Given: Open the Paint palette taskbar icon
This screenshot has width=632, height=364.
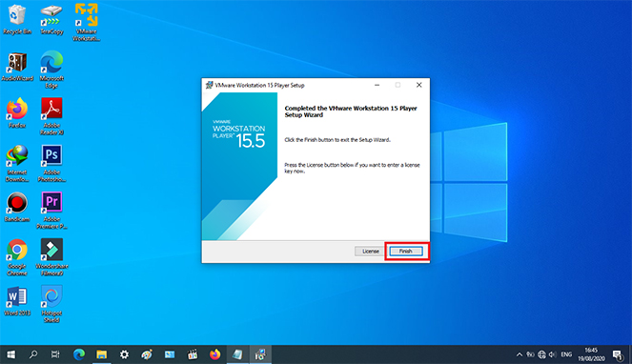Looking at the screenshot, I should [147, 354].
